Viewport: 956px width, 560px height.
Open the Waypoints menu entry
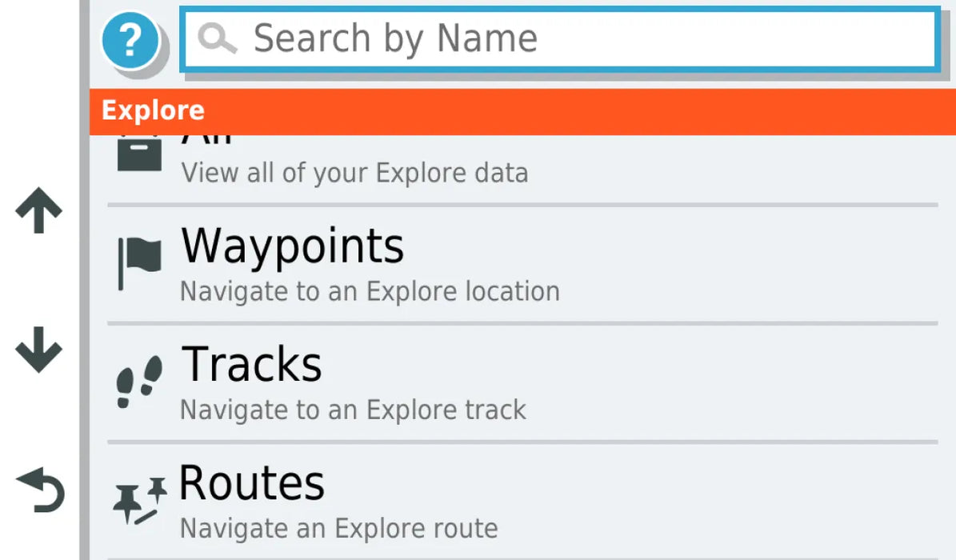click(x=293, y=246)
